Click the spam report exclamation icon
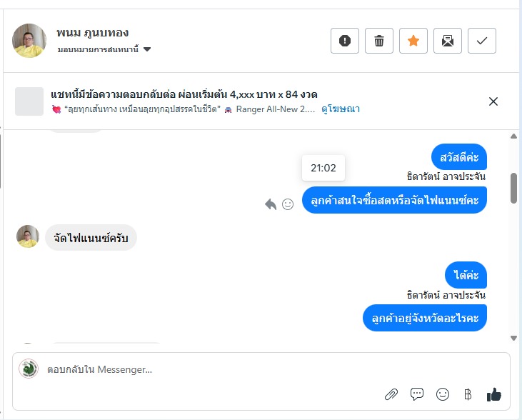The image size is (522, 420). [x=345, y=41]
